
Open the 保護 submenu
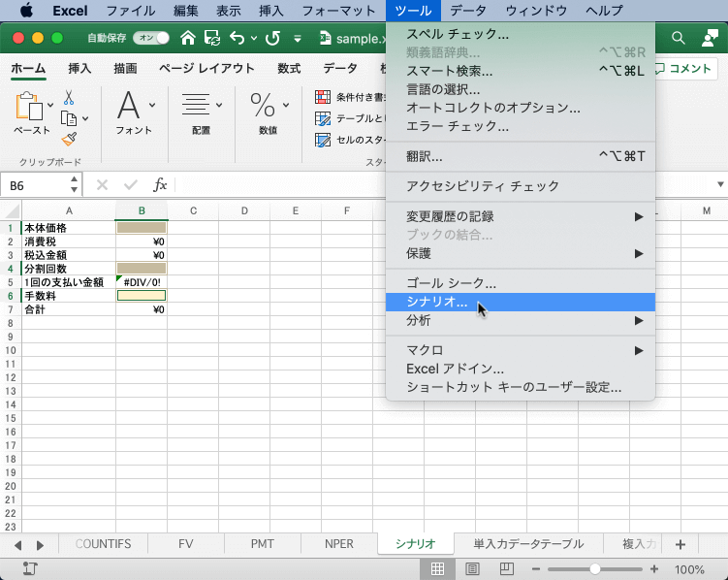520,253
